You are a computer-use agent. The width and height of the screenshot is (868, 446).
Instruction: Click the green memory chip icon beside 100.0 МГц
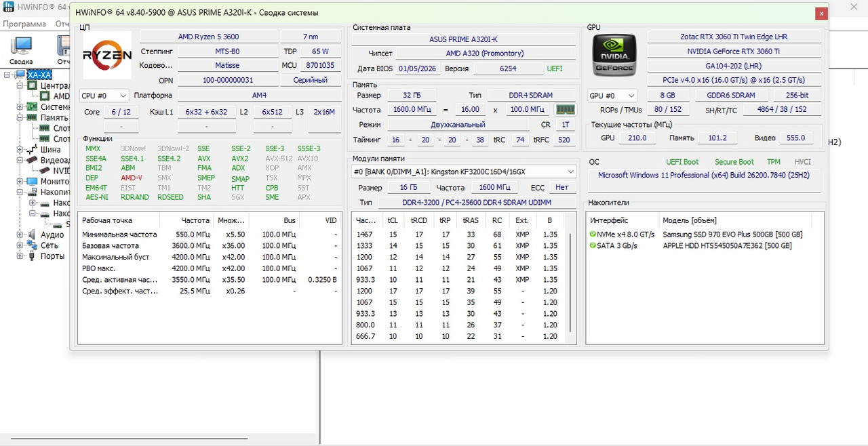pyautogui.click(x=565, y=109)
